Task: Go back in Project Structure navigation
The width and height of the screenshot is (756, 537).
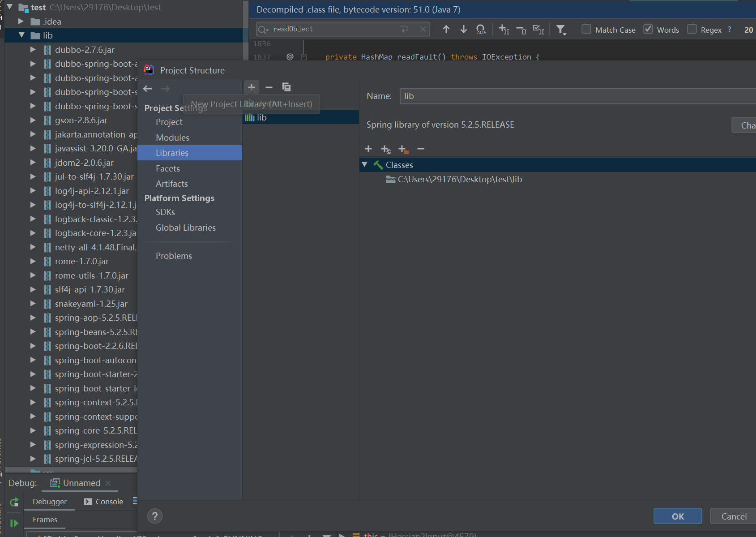Action: pyautogui.click(x=148, y=89)
